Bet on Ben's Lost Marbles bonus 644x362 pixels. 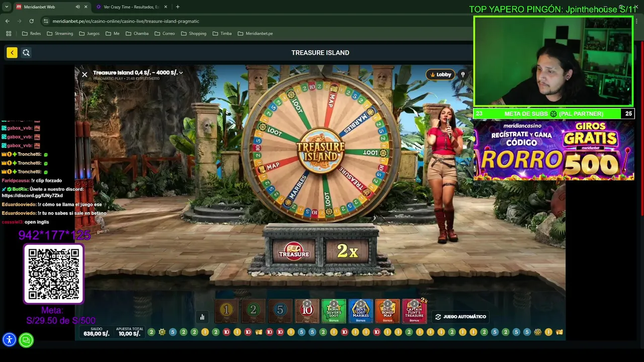tap(361, 311)
